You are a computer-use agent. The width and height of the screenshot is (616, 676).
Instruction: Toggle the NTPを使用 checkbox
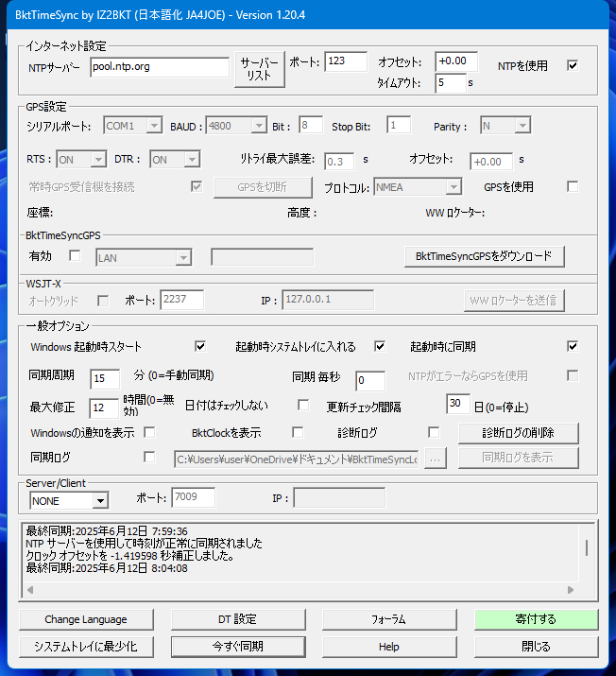point(572,65)
